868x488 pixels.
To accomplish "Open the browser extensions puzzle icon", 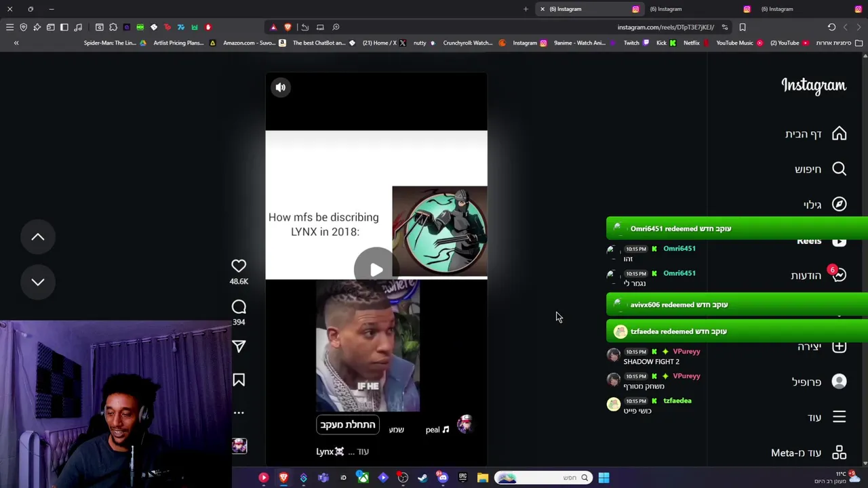I will pyautogui.click(x=113, y=27).
